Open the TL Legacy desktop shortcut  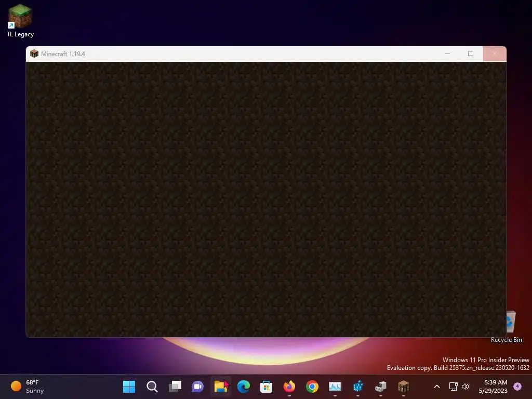tap(20, 21)
